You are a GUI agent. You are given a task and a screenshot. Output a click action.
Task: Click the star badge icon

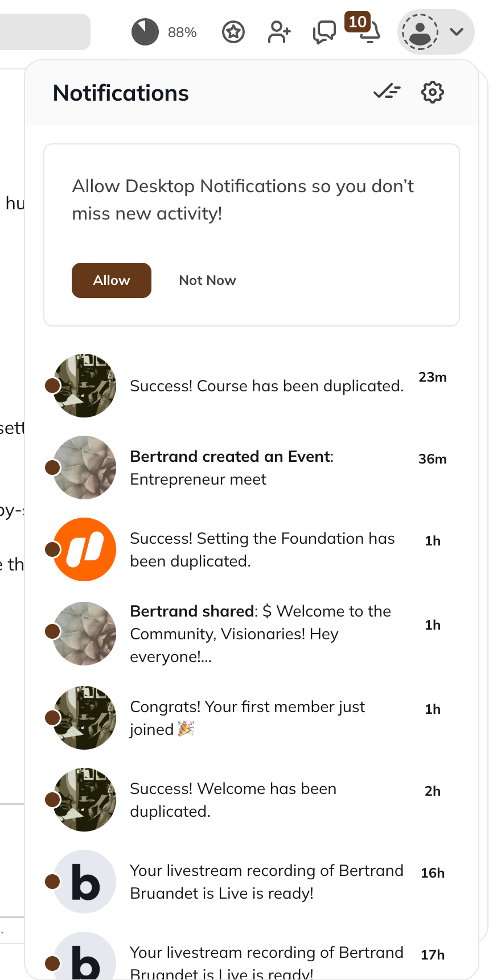233,32
